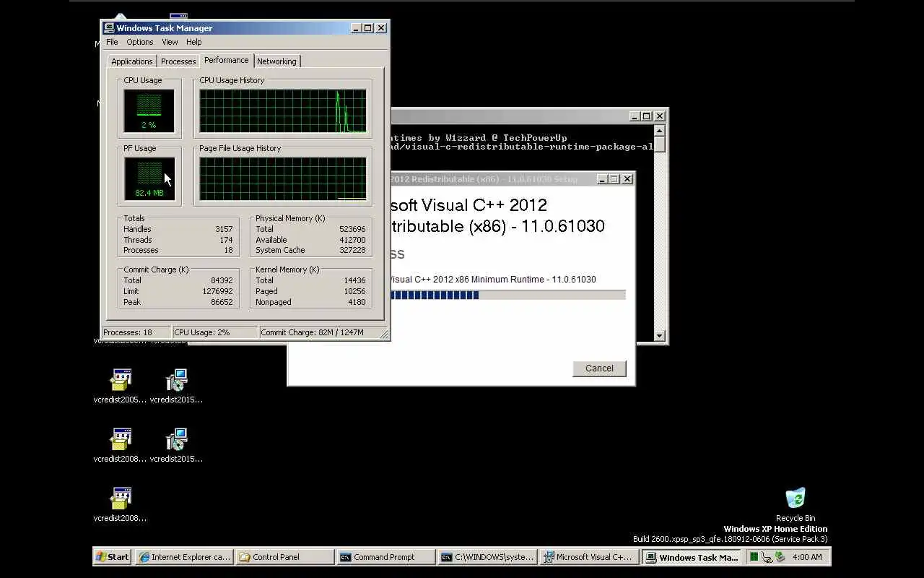Click the console window scroll up arrow
This screenshot has height=578, width=924.
659,131
